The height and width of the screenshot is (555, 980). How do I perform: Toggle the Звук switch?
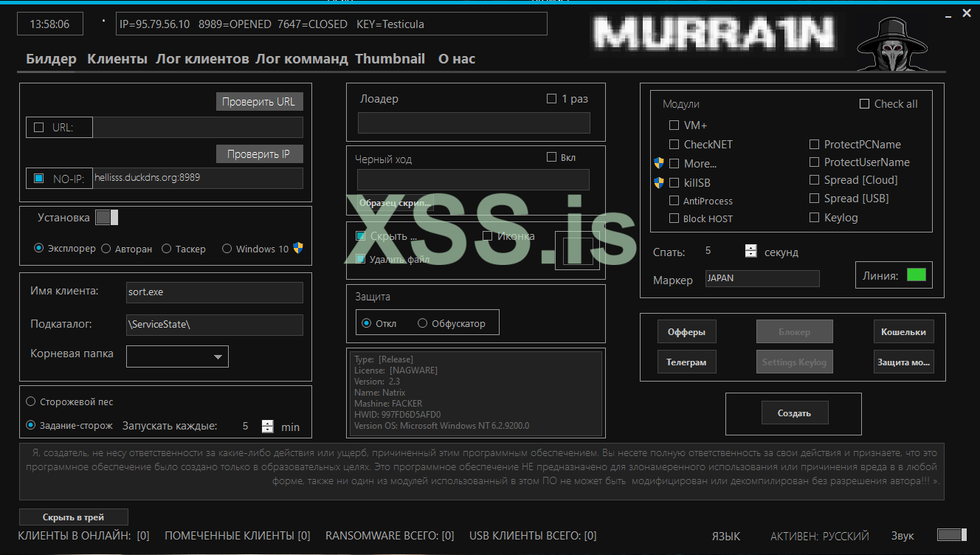[952, 535]
